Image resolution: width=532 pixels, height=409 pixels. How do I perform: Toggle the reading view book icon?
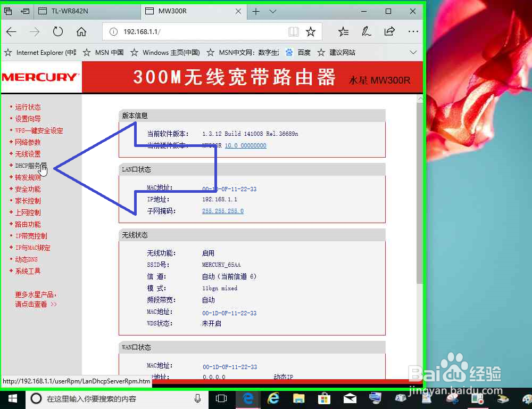(x=294, y=32)
